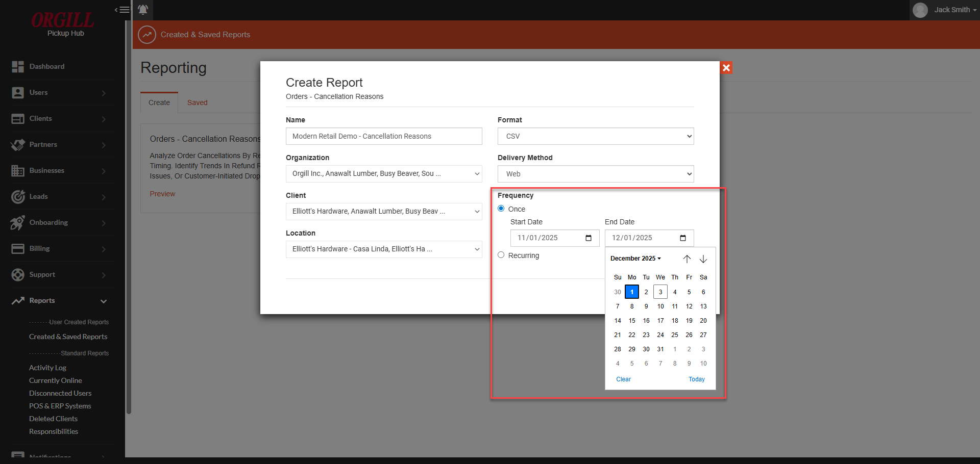The width and height of the screenshot is (980, 464).
Task: Collapse the sidebar with hamburger icon
Action: pyautogui.click(x=122, y=10)
